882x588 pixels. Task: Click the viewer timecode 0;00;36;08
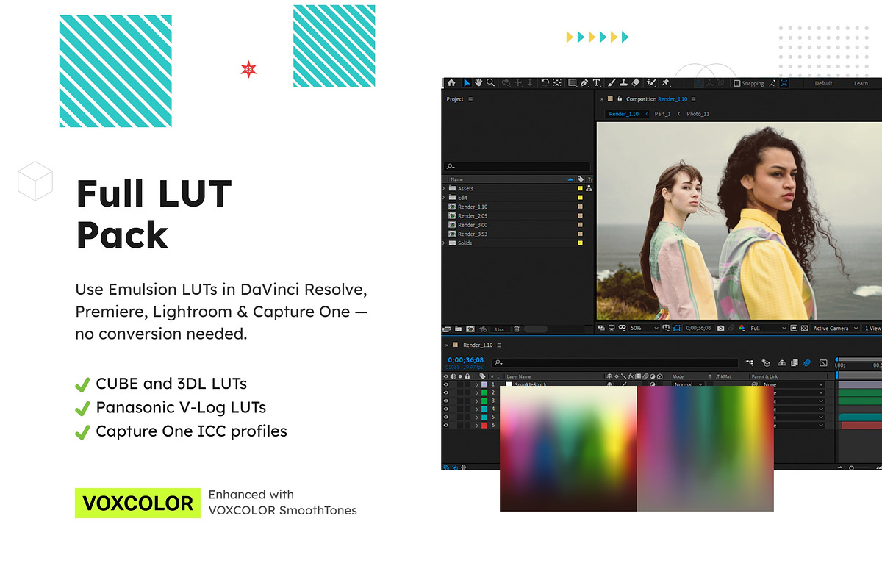coord(698,329)
